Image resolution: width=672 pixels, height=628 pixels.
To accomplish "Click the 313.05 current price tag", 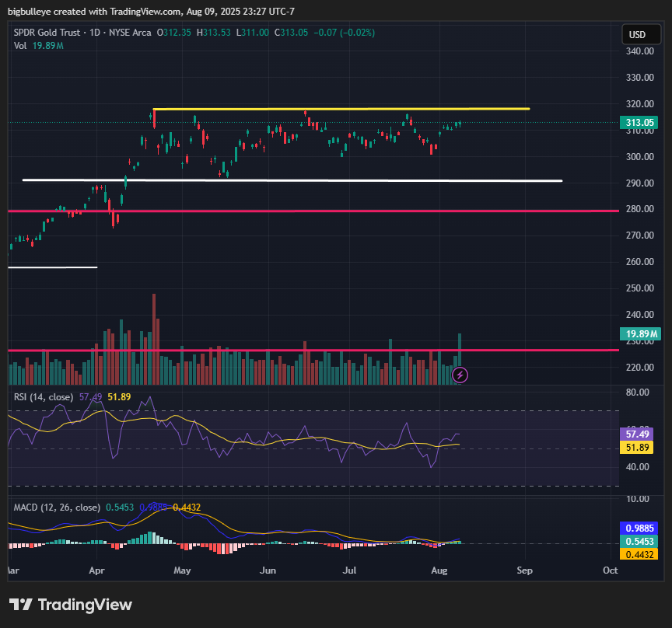I will point(639,123).
